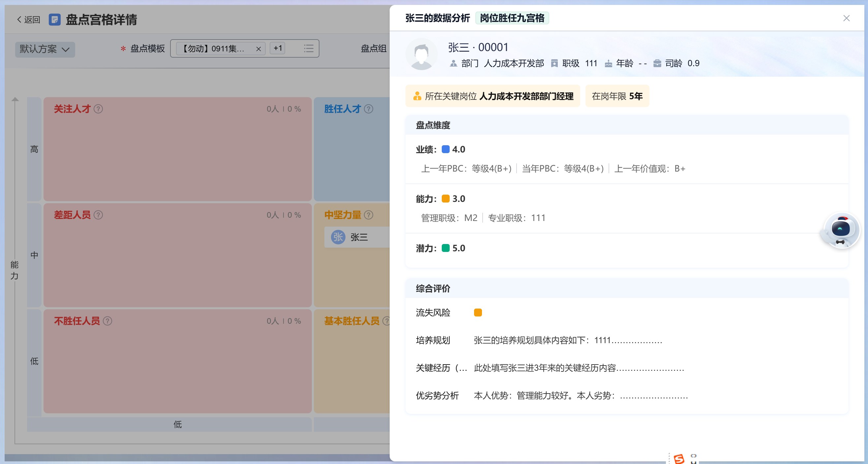Click the 司龄 briefcase icon
This screenshot has height=464, width=868.
[x=657, y=63]
